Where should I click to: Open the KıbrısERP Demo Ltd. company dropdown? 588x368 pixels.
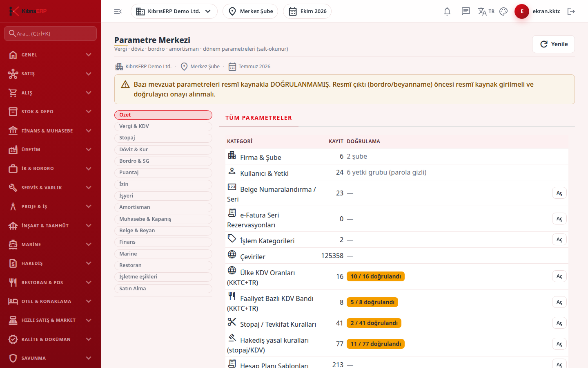coord(174,11)
